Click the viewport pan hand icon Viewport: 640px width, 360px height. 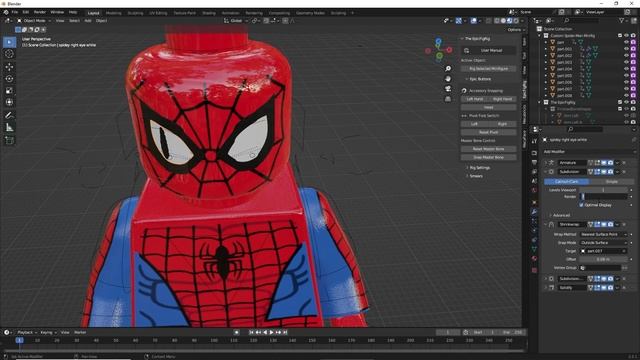coord(448,78)
